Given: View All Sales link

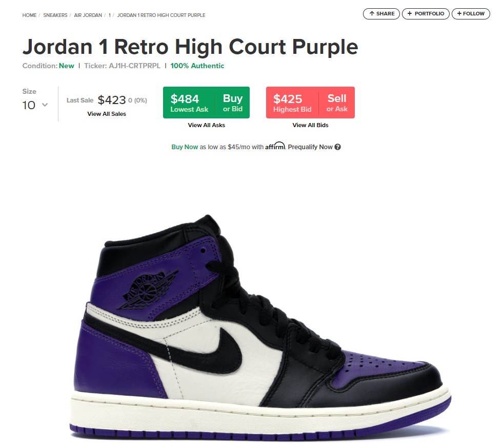Looking at the screenshot, I should [107, 114].
